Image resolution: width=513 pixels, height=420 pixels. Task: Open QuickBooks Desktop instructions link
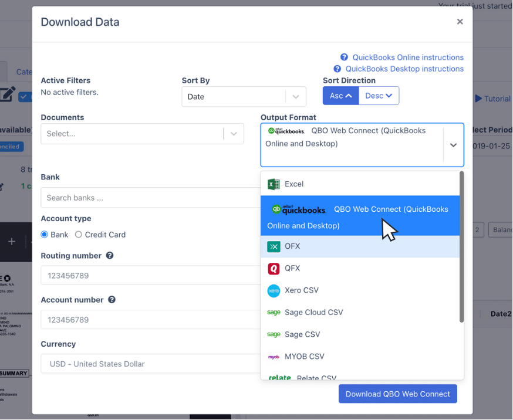click(x=404, y=69)
